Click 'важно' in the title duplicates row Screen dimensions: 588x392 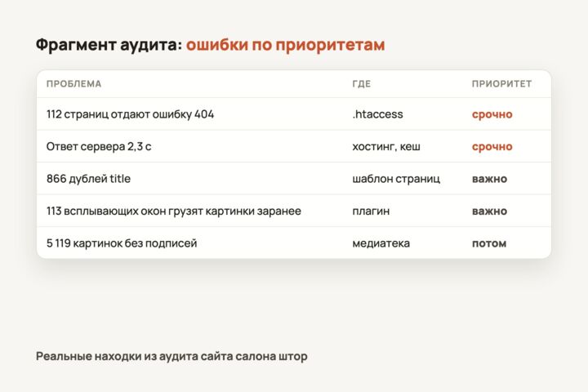[x=489, y=179]
